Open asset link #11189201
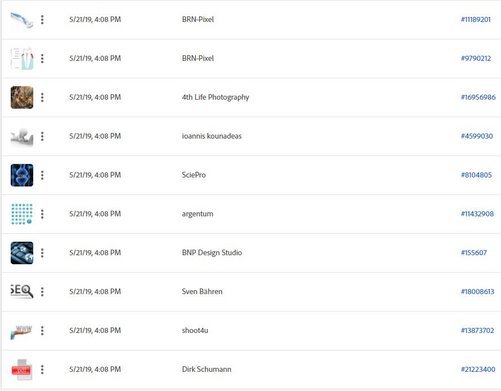The height and width of the screenshot is (391, 501). (x=476, y=20)
